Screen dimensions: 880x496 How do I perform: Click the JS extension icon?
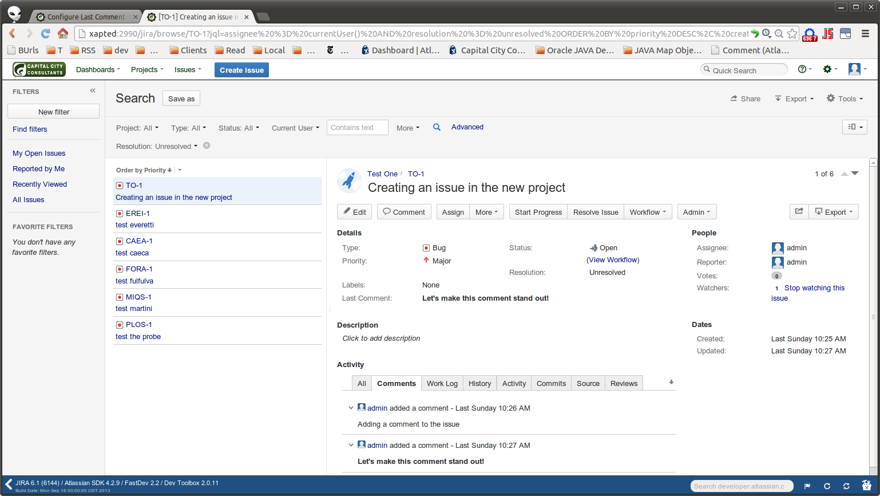click(x=828, y=34)
